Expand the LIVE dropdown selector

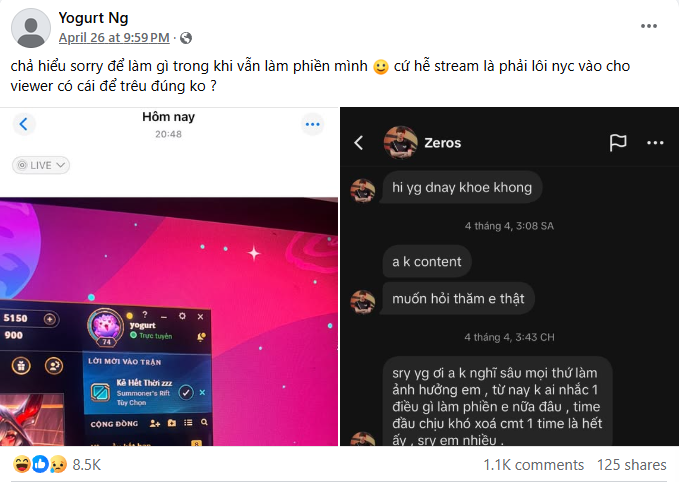tap(41, 165)
